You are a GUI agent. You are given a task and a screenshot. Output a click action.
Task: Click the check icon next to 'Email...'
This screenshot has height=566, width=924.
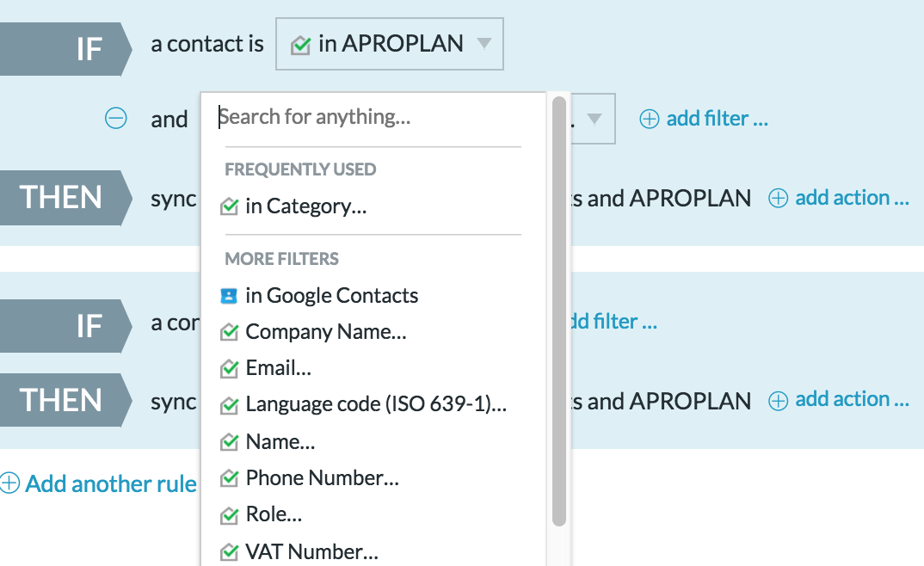click(229, 369)
